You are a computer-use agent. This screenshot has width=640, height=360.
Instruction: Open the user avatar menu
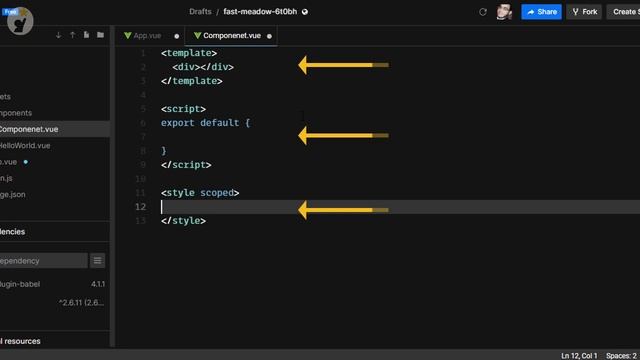tap(504, 12)
